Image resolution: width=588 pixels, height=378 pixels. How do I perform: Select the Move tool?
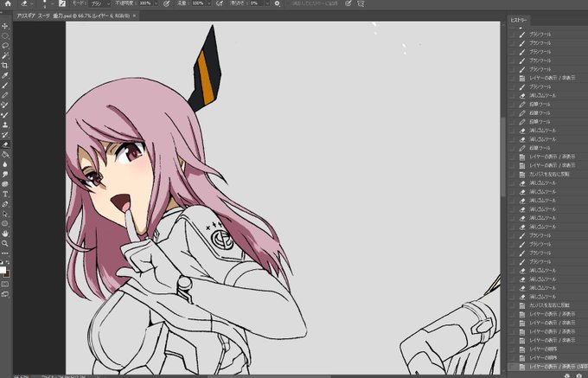5,26
